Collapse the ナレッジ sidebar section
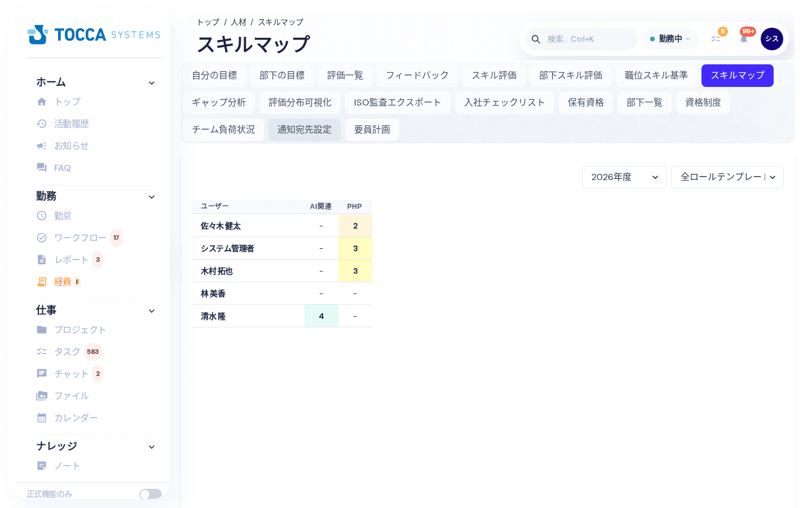This screenshot has height=508, width=812. point(152,447)
